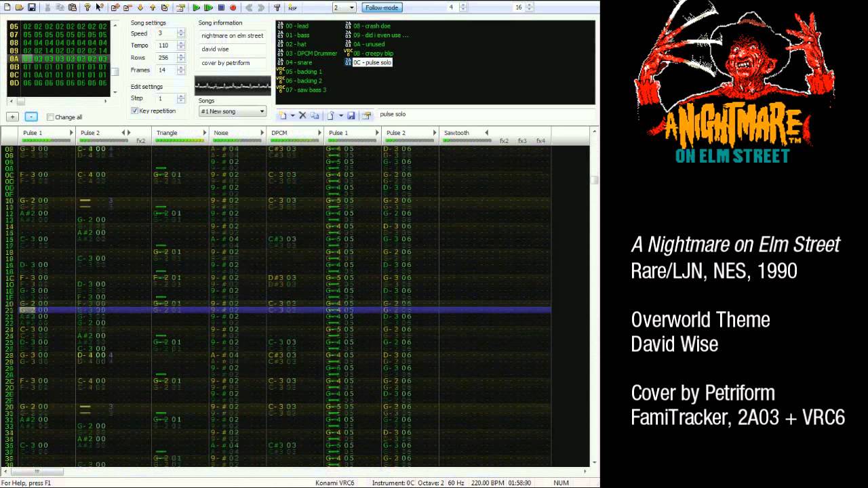This screenshot has height=488, width=868.
Task: Add a new instrument with the instrument toolbar icon
Action: [x=283, y=115]
